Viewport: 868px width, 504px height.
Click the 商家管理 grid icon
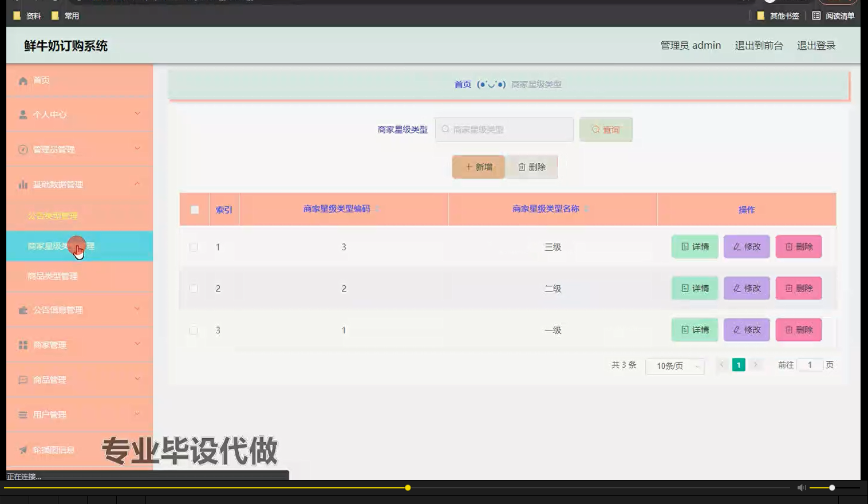click(22, 345)
